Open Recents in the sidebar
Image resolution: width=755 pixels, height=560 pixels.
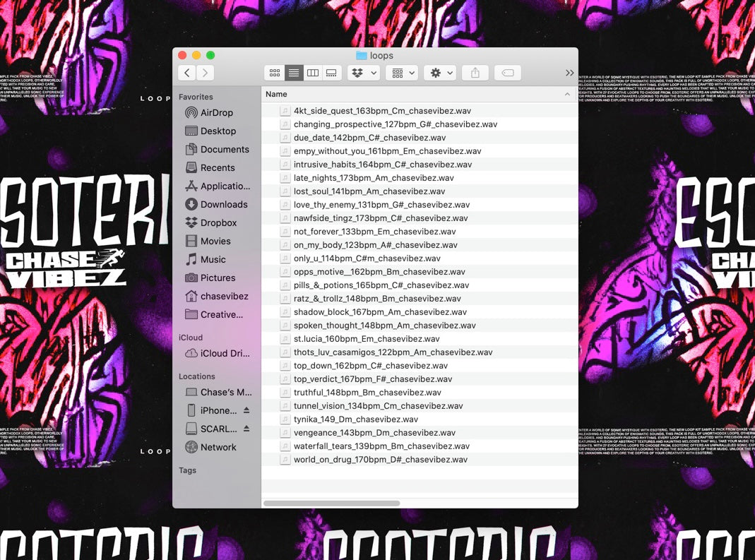(x=217, y=167)
